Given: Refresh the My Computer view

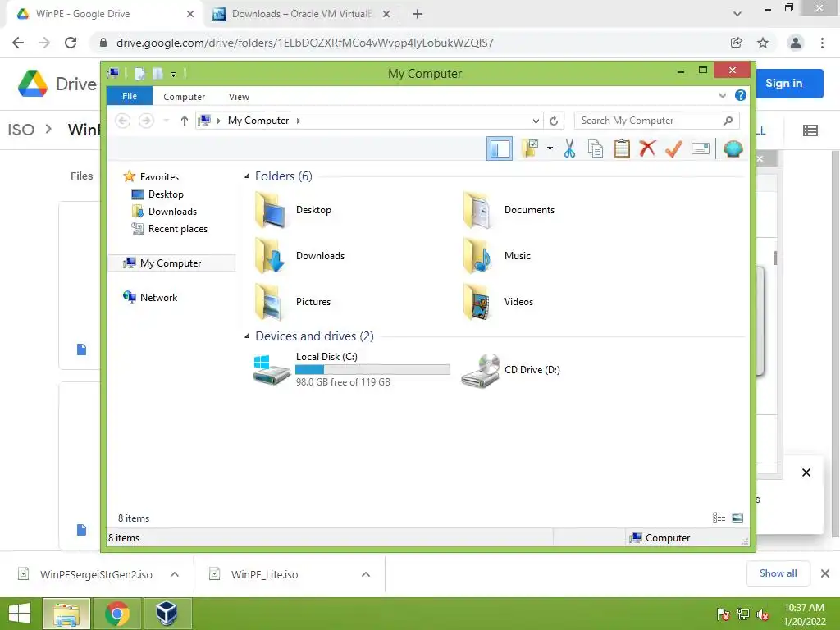Looking at the screenshot, I should (554, 121).
